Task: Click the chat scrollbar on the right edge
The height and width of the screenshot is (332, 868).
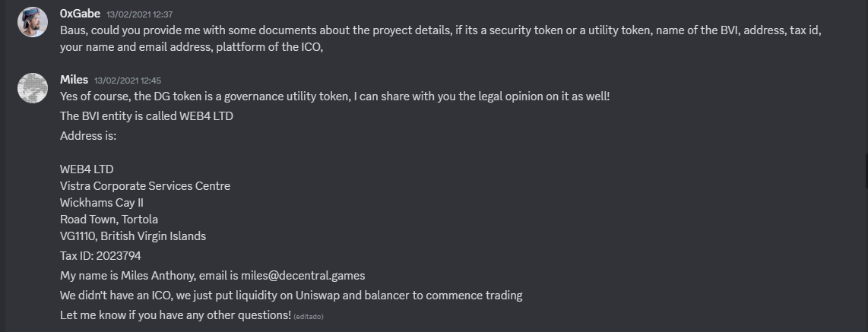Action: coord(864,166)
